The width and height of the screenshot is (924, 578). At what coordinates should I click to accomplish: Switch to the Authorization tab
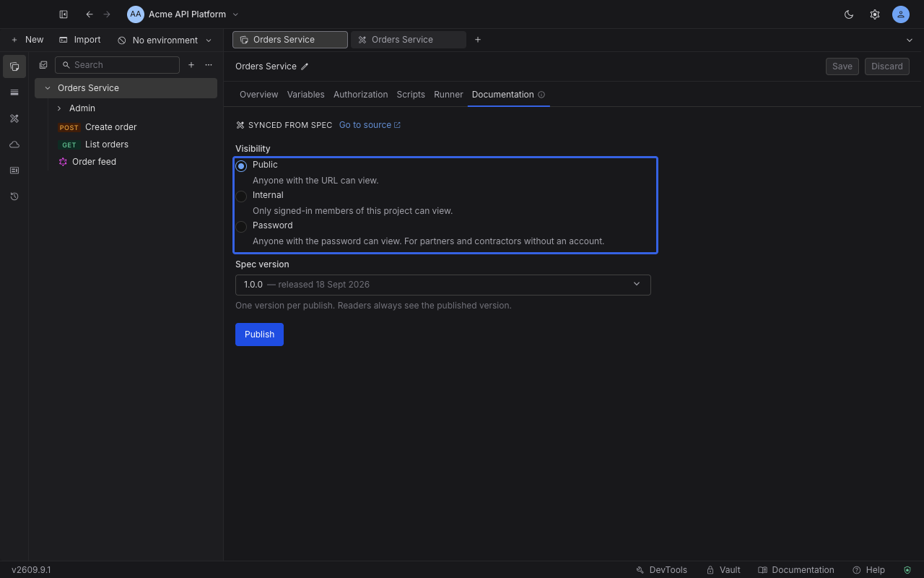coord(361,95)
